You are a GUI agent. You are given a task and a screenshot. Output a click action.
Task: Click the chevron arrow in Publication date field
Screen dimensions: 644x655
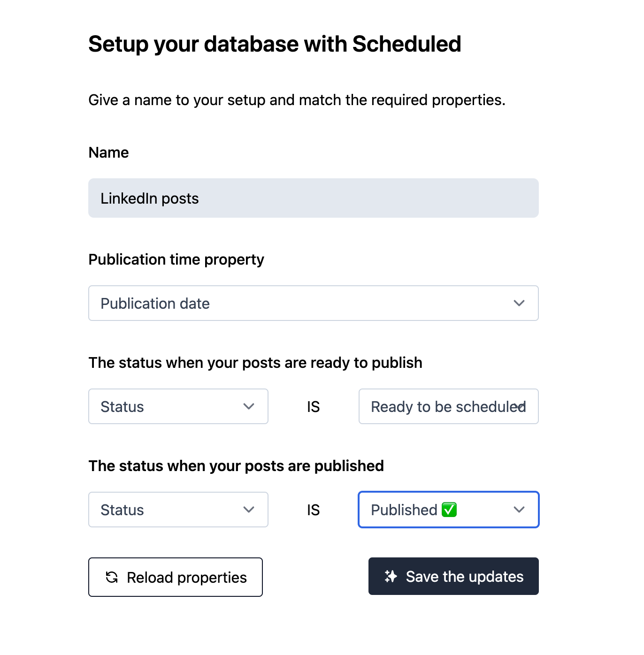519,303
